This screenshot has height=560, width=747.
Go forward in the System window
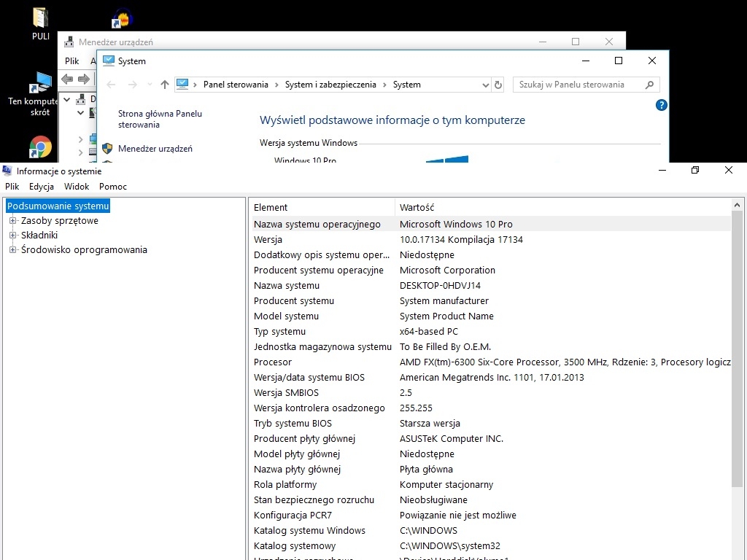[x=133, y=85]
